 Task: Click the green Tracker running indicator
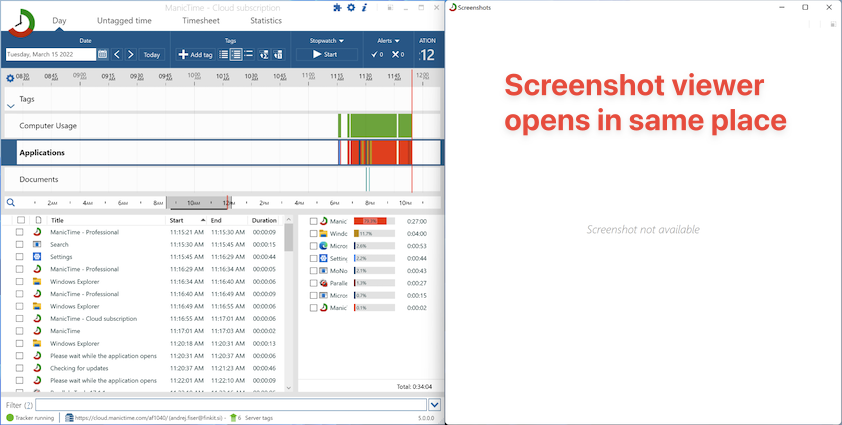click(10, 417)
